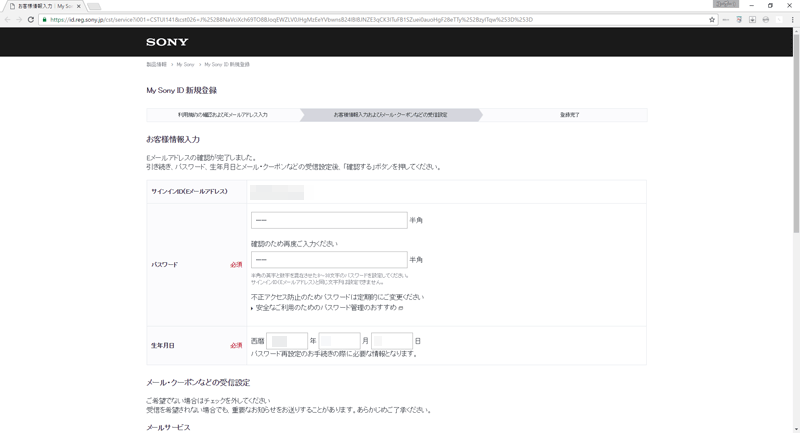800x433 pixels.
Task: Click the green padlock security icon
Action: (x=44, y=19)
